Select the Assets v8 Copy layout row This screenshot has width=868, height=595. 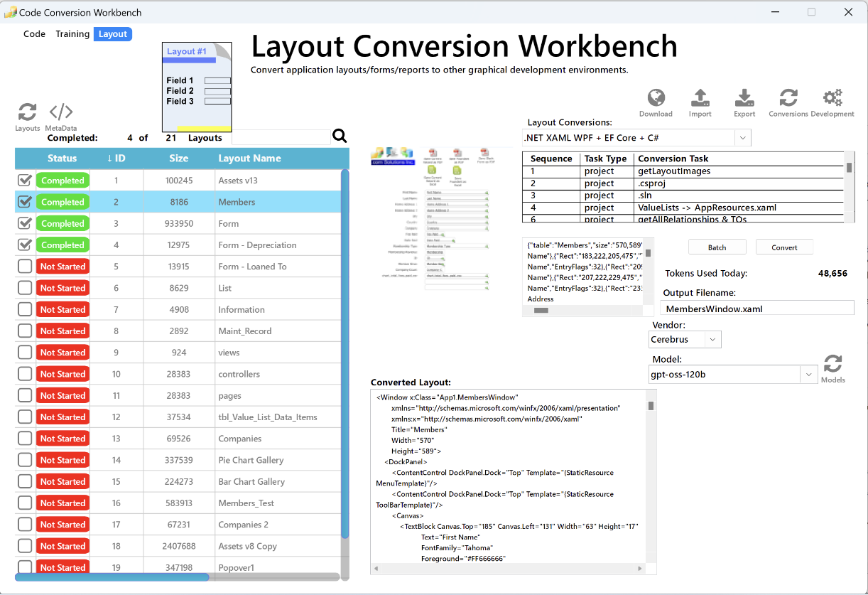pos(178,546)
